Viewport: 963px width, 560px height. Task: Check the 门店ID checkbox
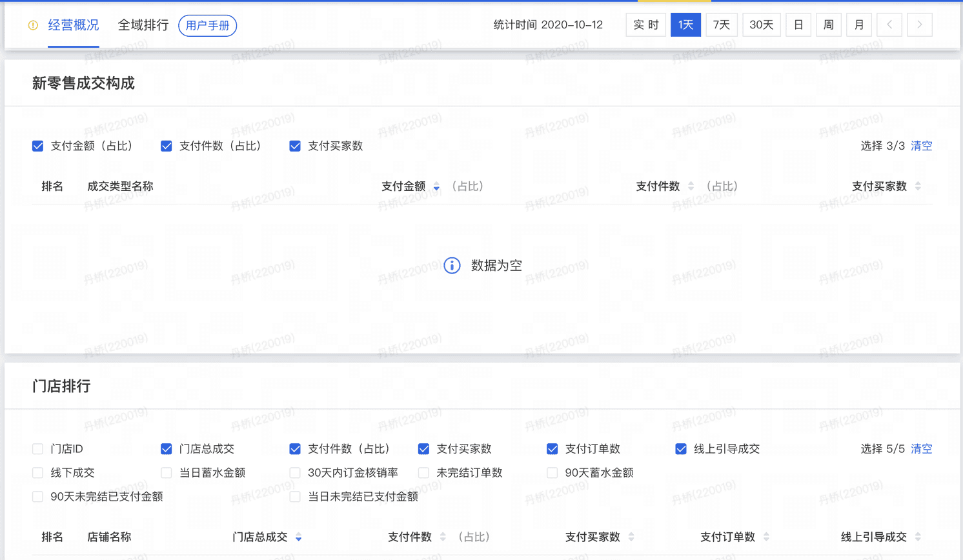38,448
